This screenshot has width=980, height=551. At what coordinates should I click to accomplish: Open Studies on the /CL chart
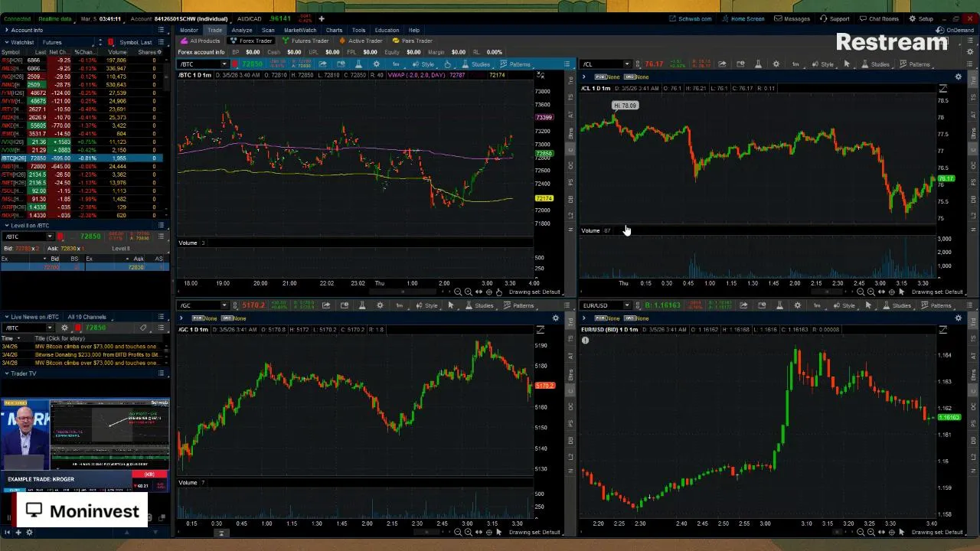[x=876, y=64]
